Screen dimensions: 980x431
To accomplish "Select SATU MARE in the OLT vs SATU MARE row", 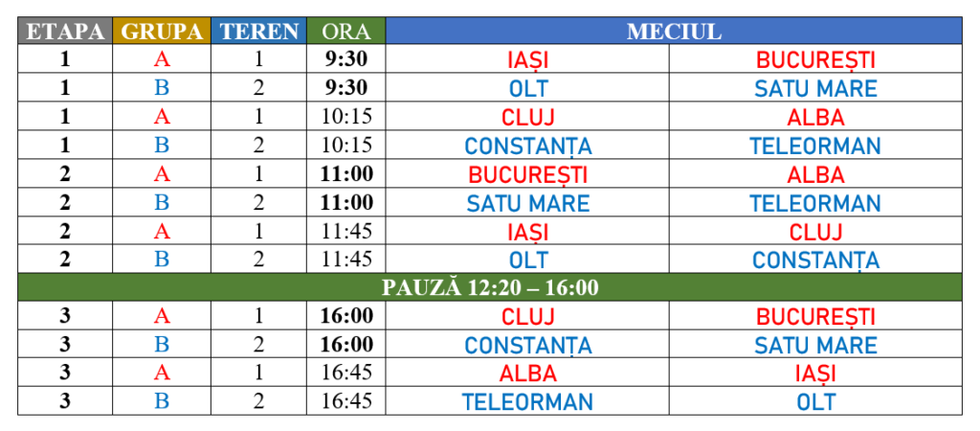I will 815,89.
